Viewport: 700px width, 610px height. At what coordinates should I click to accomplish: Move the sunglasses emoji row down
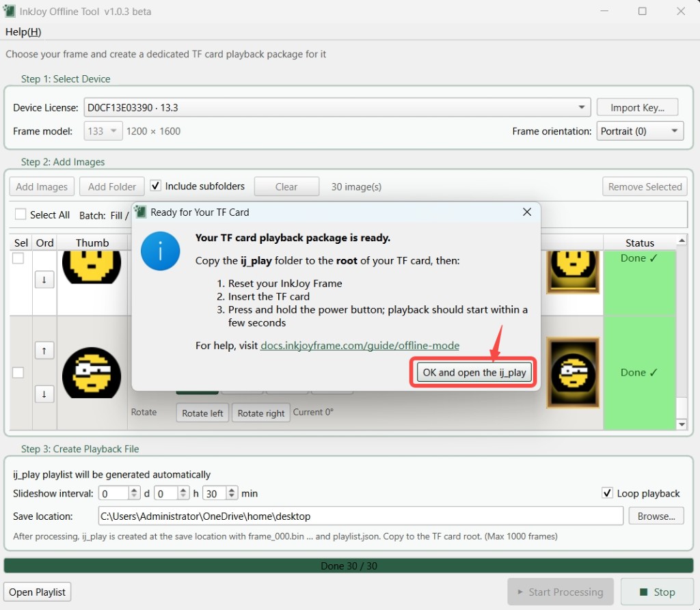pos(44,394)
